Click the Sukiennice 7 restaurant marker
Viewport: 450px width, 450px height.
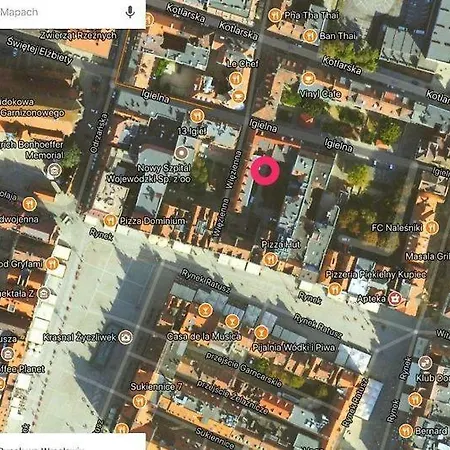coord(139,401)
